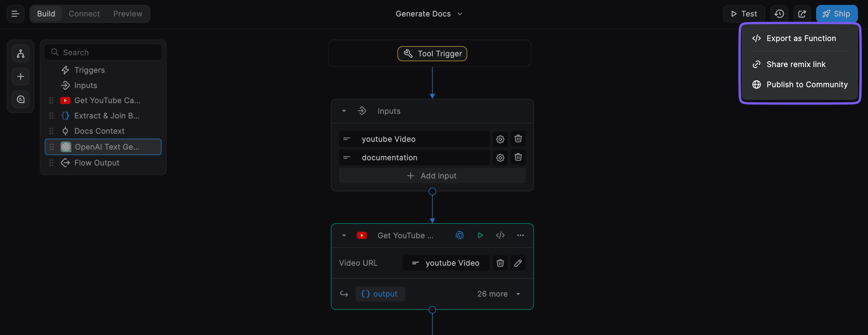Click fingerprint icon on Get YouTube node
Viewport: 868px width, 335px height.
tap(460, 235)
